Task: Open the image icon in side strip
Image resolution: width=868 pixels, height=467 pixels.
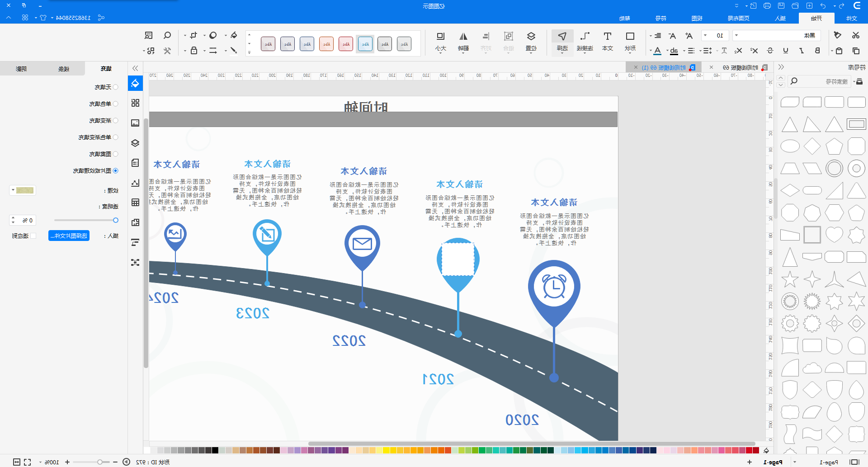Action: coord(135,123)
